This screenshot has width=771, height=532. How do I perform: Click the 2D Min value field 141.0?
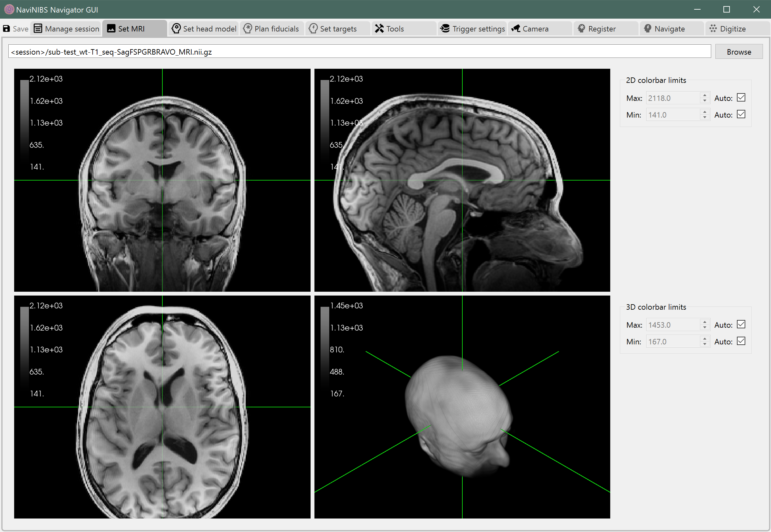(673, 115)
